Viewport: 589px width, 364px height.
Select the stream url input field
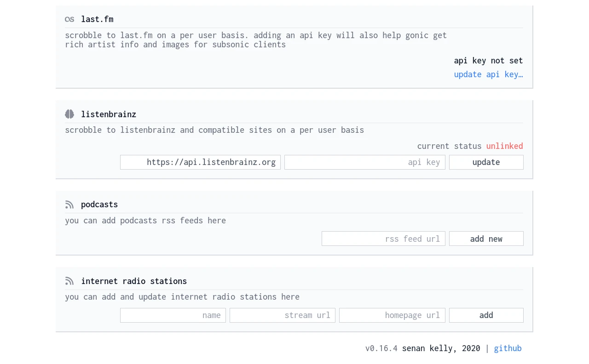282,315
